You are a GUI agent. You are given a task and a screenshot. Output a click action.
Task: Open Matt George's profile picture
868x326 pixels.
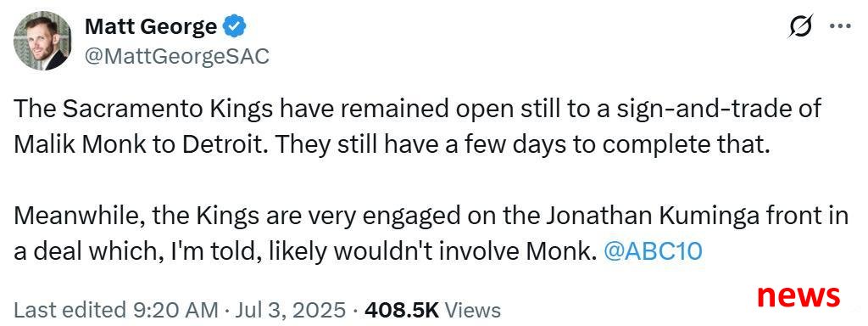pos(42,41)
